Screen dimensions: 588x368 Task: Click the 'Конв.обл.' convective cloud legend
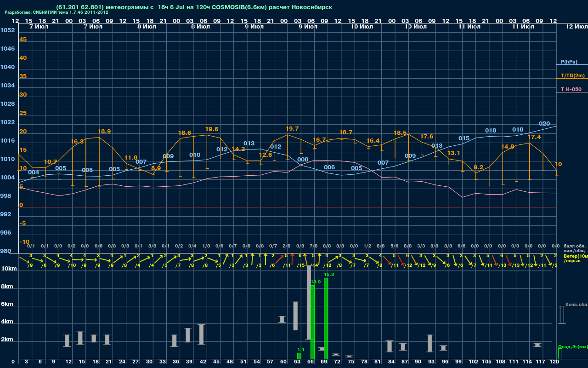click(576, 305)
